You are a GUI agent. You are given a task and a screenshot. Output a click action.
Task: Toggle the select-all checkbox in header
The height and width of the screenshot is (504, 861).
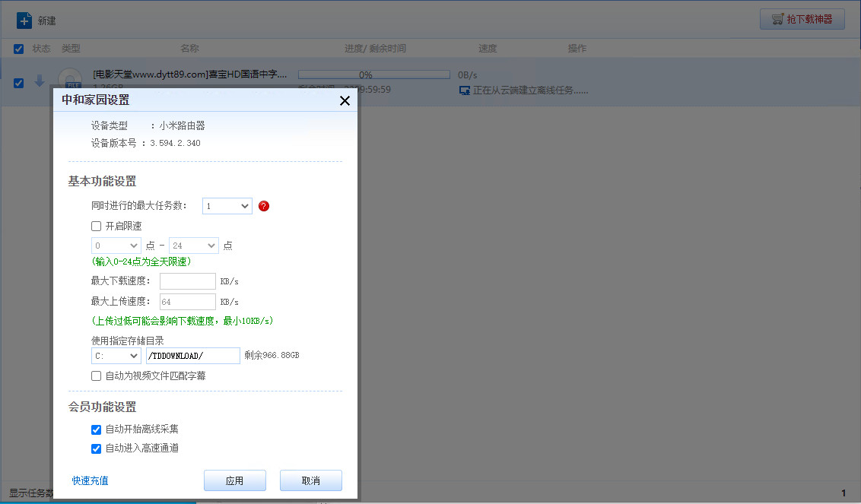(19, 49)
